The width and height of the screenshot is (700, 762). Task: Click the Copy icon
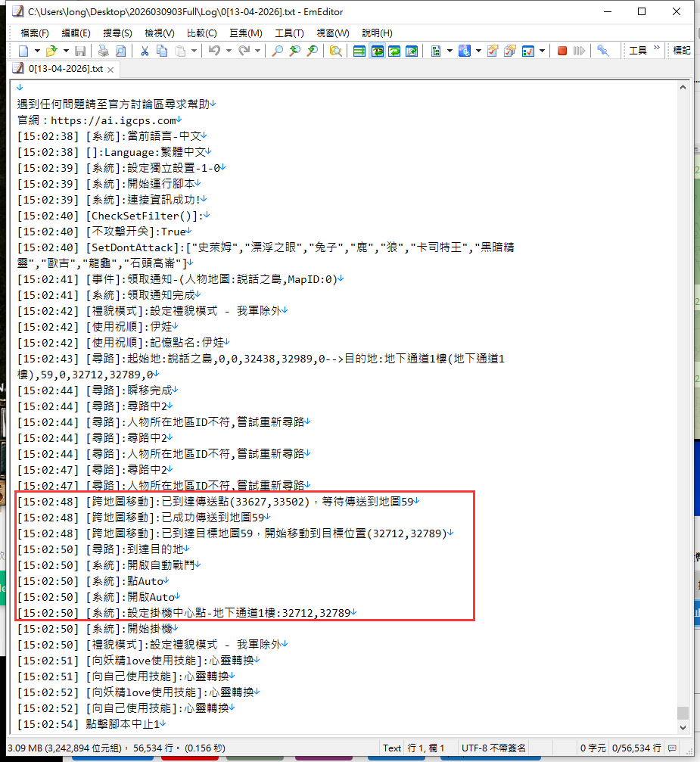[x=162, y=51]
